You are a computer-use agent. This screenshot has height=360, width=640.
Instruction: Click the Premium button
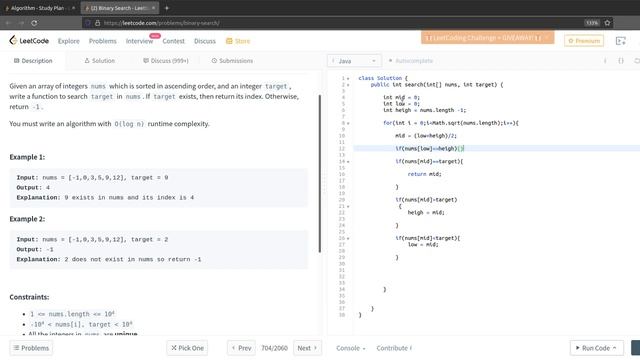coord(584,41)
